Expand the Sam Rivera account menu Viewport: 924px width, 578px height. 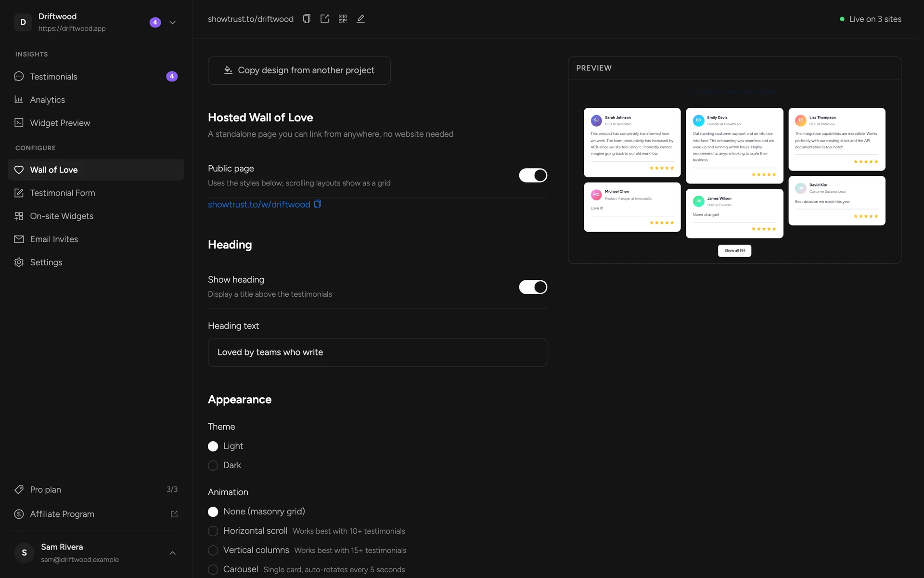(x=173, y=553)
